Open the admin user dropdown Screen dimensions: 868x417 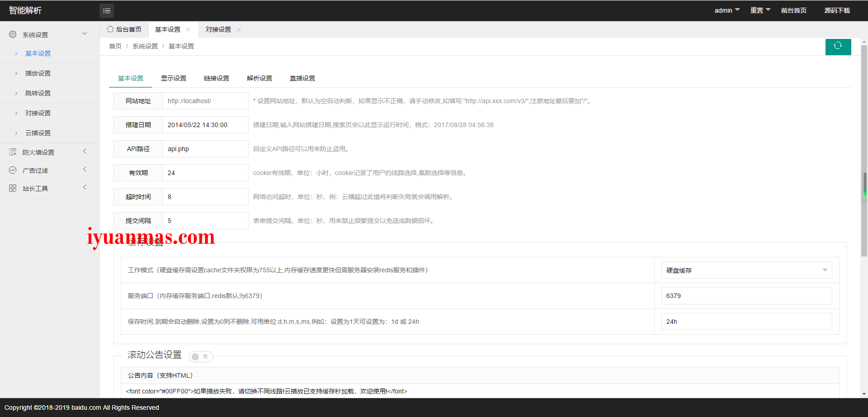tap(727, 10)
